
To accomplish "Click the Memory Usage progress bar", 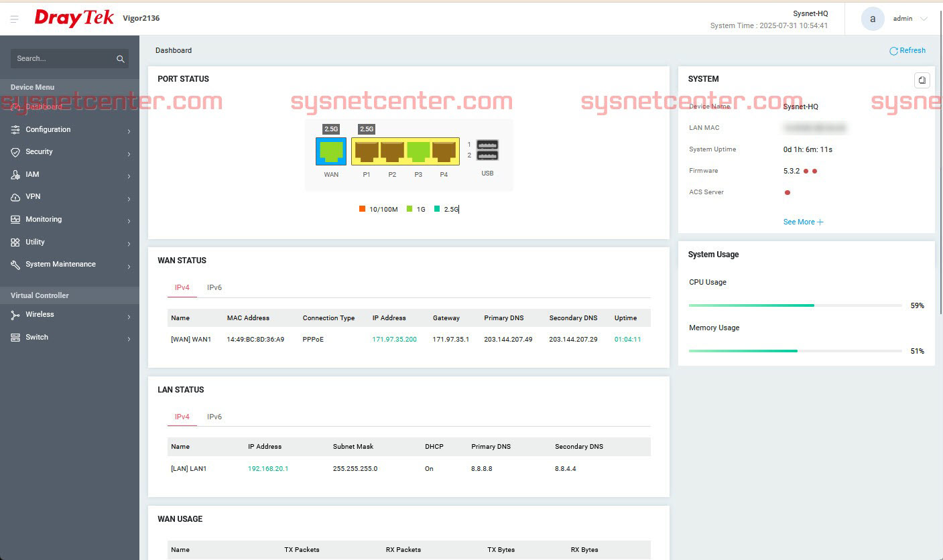I will pos(795,351).
